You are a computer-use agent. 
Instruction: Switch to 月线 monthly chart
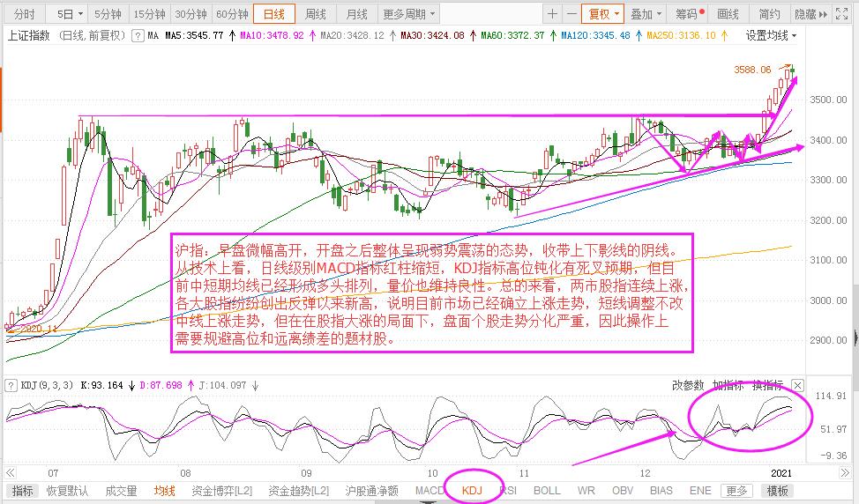(x=356, y=14)
